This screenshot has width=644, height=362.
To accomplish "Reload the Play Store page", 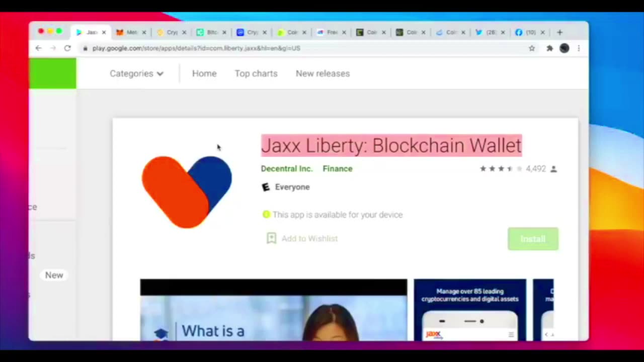I will (67, 48).
